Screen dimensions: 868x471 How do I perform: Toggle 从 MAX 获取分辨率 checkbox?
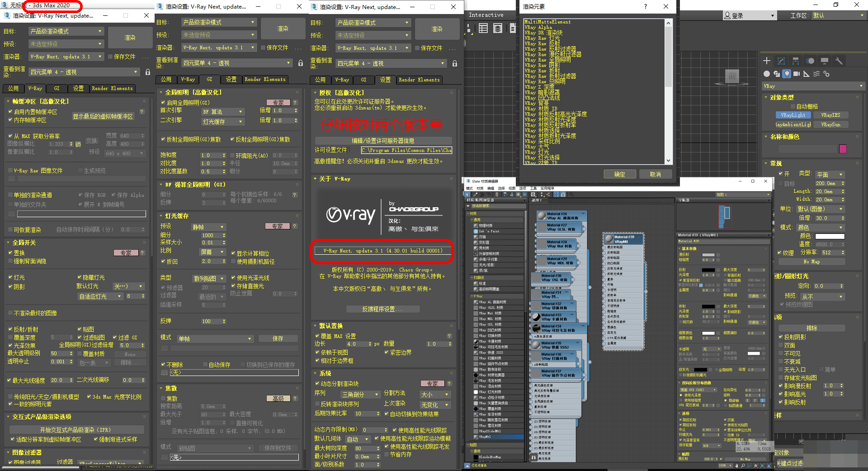point(10,136)
